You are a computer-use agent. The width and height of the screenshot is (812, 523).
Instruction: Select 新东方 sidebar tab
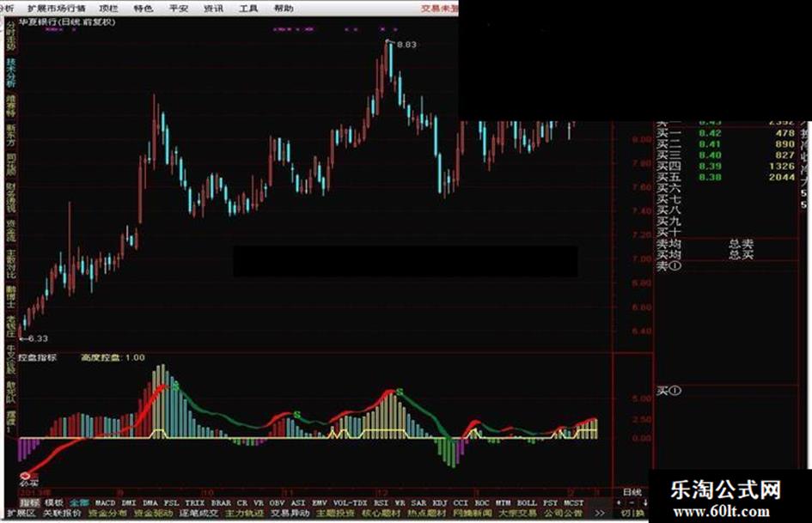click(11, 137)
